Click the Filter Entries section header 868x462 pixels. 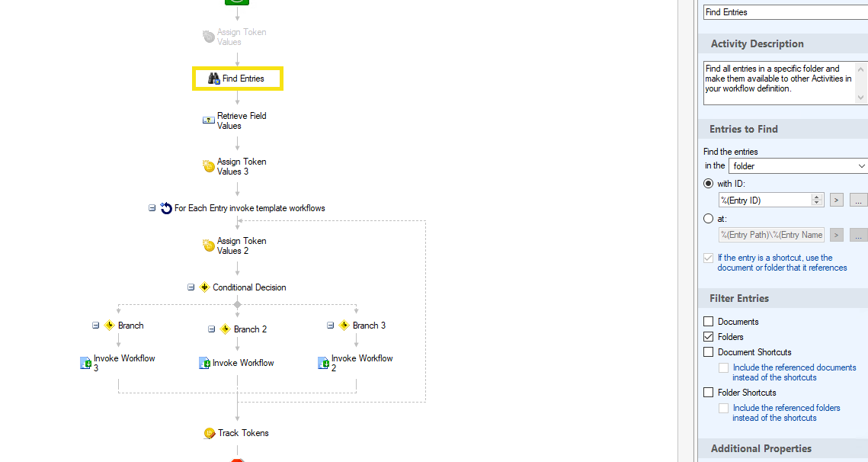[x=783, y=299]
